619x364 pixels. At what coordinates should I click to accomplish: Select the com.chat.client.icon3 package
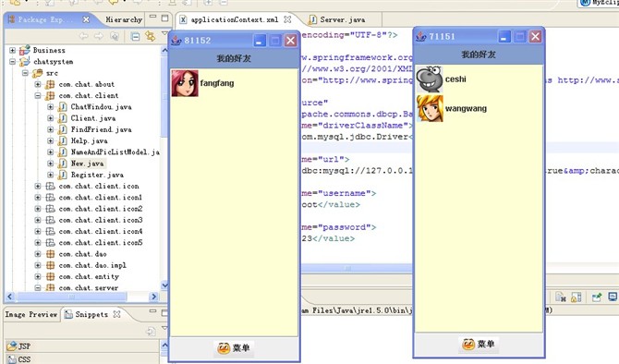(101, 220)
